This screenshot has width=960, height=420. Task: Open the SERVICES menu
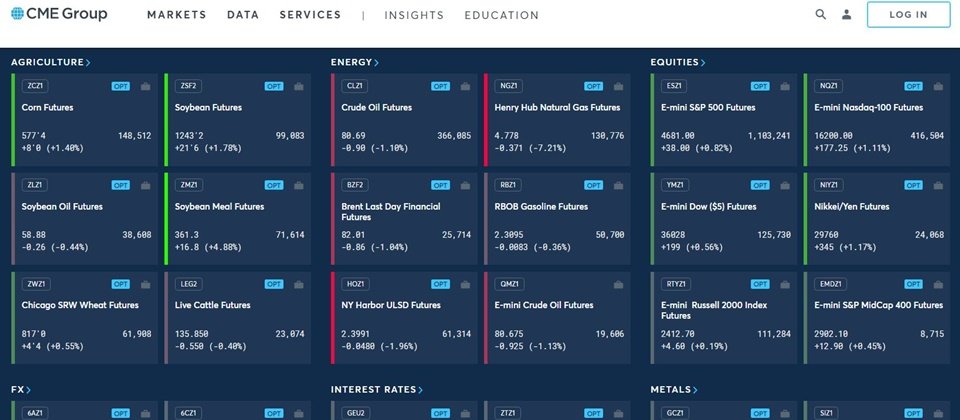coord(310,15)
